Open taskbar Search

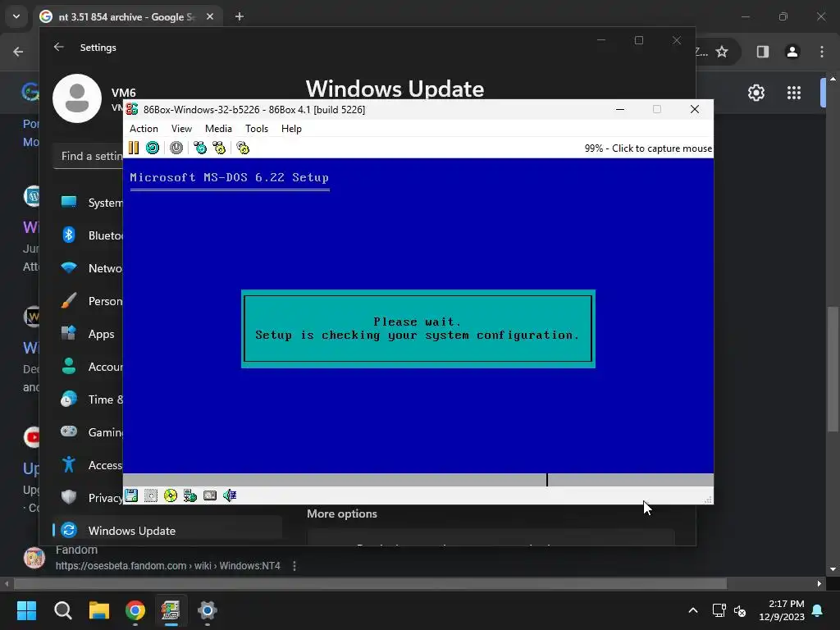coord(62,610)
